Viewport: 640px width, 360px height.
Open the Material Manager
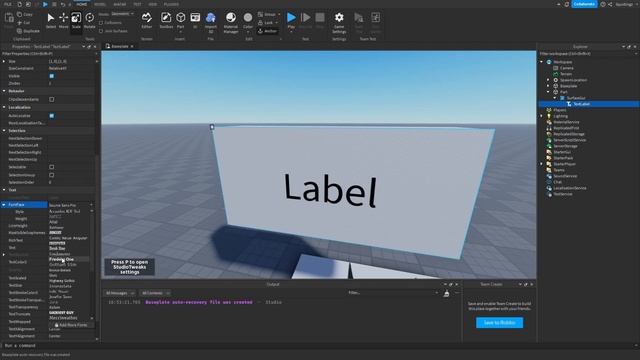pos(231,22)
